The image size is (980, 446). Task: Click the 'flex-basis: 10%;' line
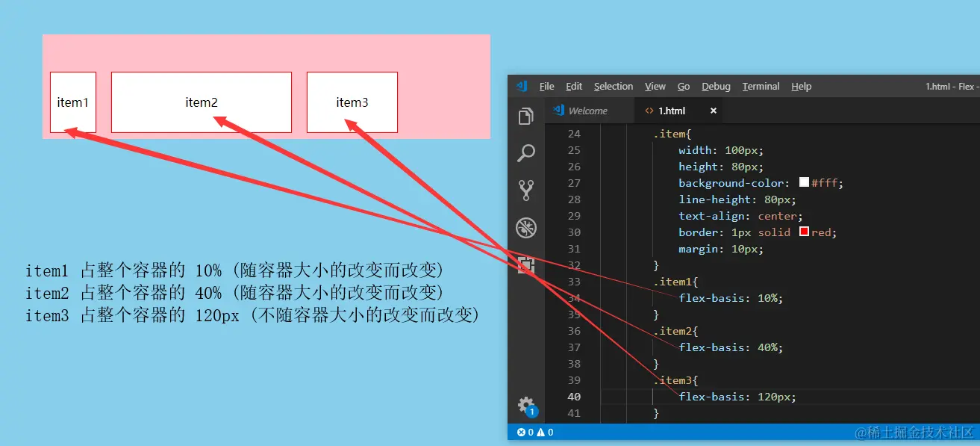pos(731,298)
